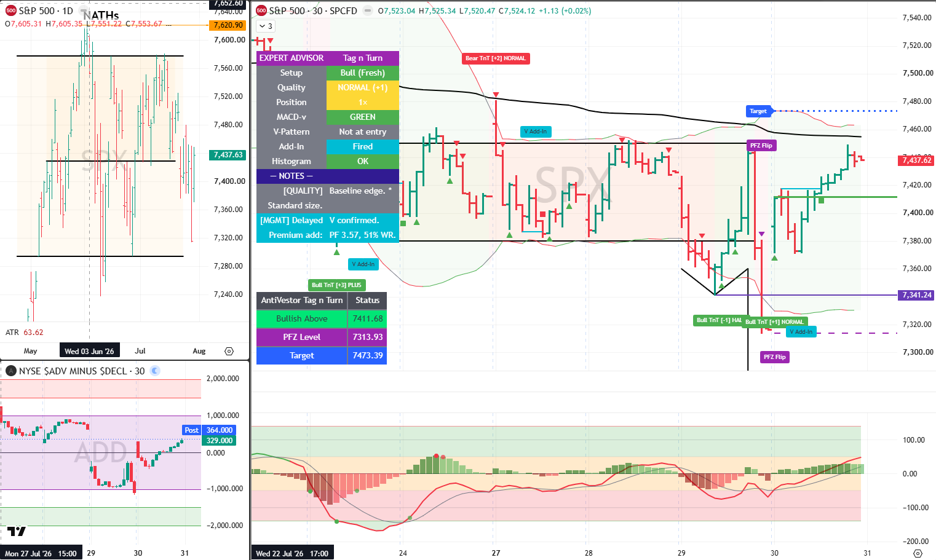Click the Wed 22 Jul '26 17:00 time label
Screen dimensions: 936x560
(292, 553)
